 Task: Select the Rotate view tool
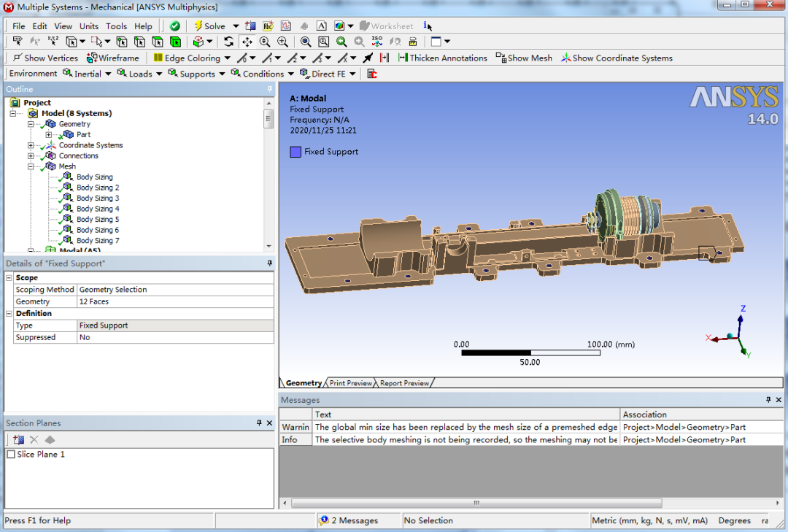pyautogui.click(x=229, y=42)
